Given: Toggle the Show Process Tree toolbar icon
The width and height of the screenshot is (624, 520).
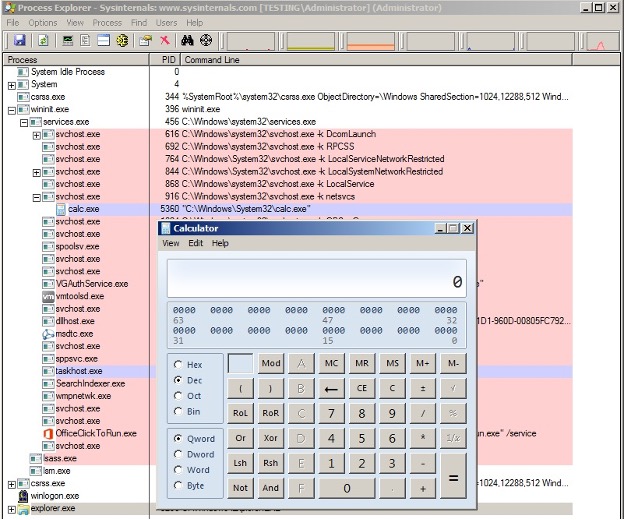Looking at the screenshot, I should [x=85, y=40].
